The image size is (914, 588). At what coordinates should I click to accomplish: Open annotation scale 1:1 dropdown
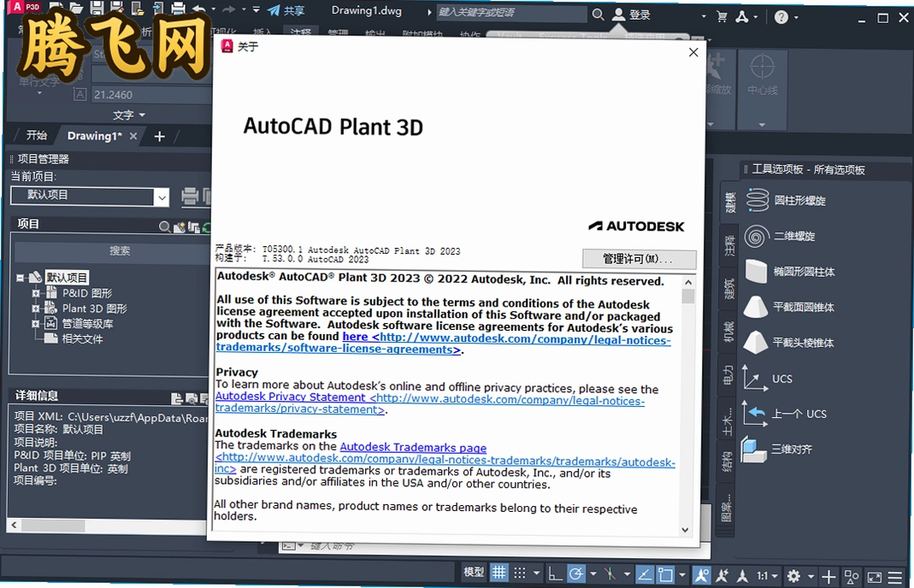tap(767, 576)
